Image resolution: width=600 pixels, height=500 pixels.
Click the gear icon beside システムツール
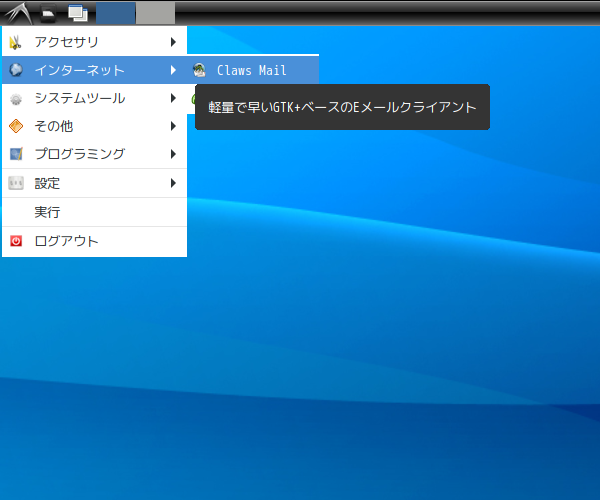[x=16, y=99]
